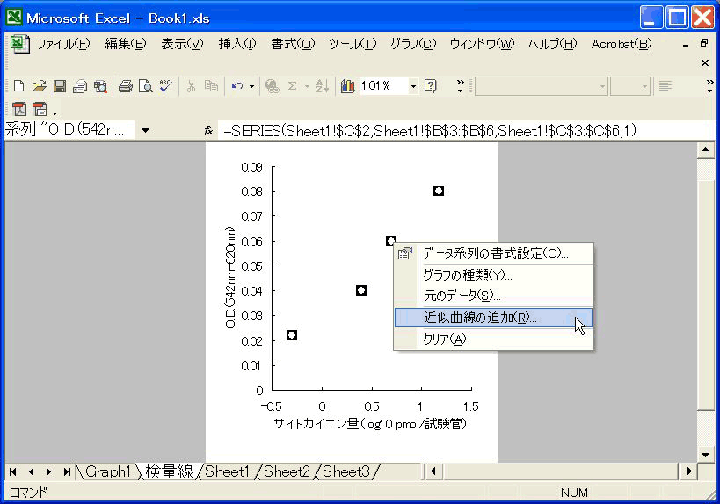Open Print Preview from the toolbar
This screenshot has width=720, height=504.
(x=145, y=86)
